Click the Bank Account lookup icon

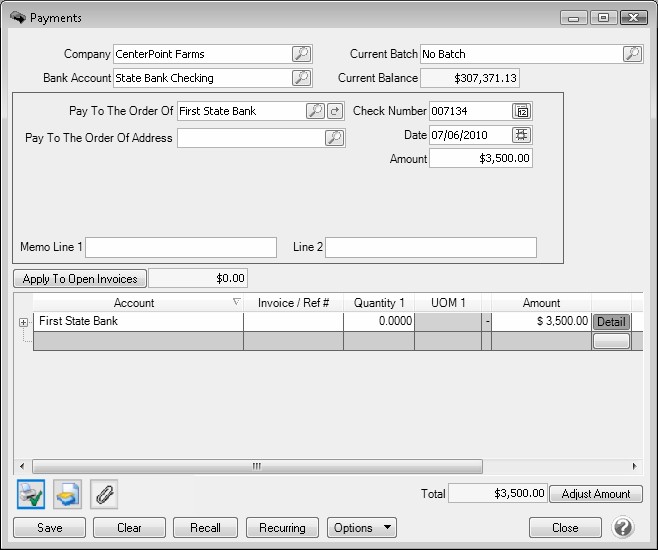click(301, 78)
